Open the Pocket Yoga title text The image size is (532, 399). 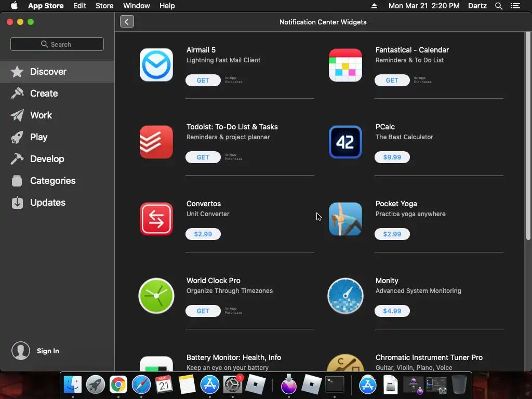click(396, 204)
